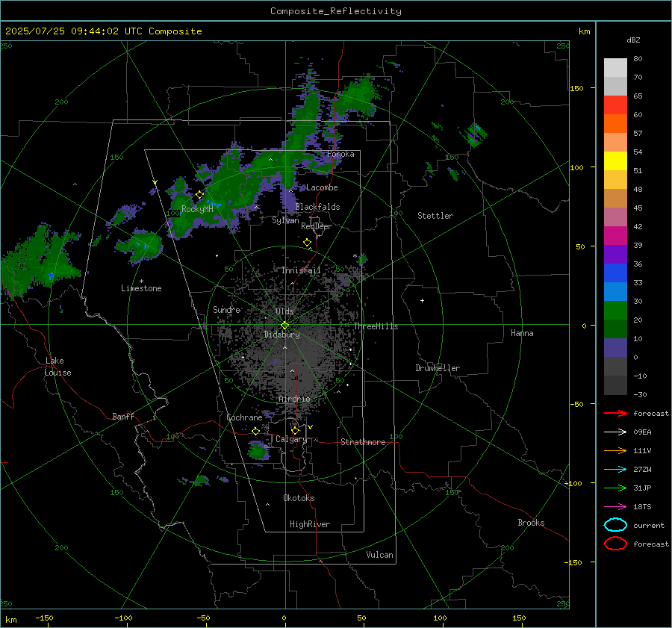Click the large green echo west of Limestone
Viewport: 672px width, 628px height.
pyautogui.click(x=39, y=261)
